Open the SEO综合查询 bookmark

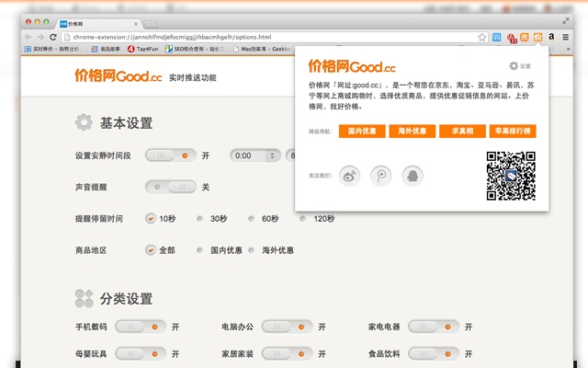pos(195,49)
